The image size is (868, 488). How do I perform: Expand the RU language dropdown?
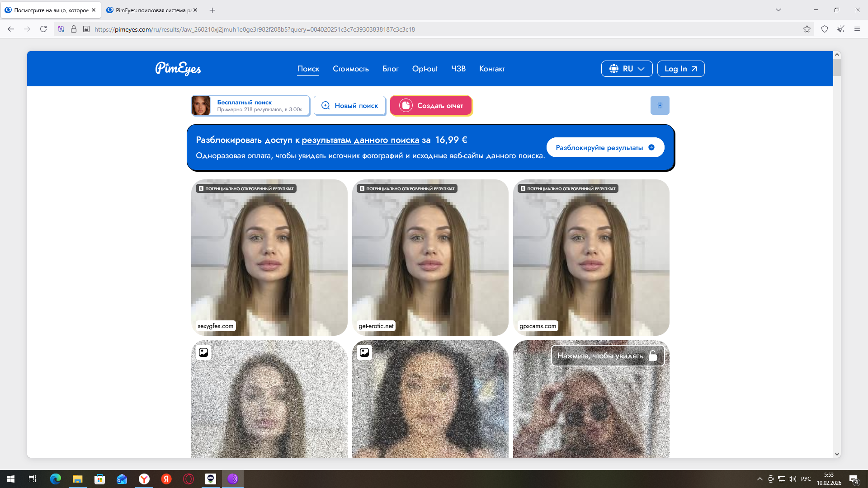627,69
